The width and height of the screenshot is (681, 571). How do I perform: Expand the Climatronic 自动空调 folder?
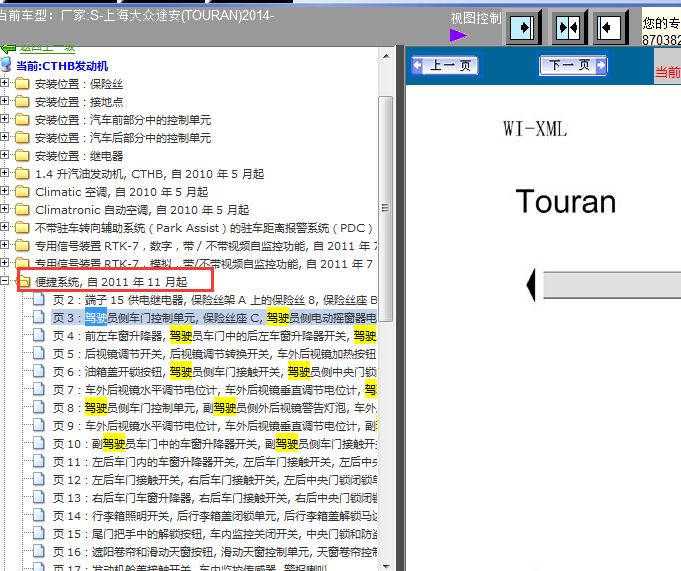pos(4,209)
